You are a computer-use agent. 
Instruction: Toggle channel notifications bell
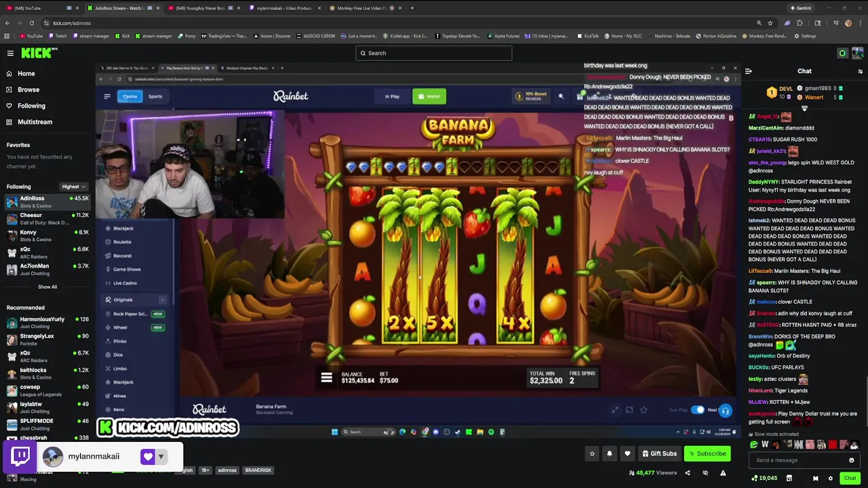609,453
